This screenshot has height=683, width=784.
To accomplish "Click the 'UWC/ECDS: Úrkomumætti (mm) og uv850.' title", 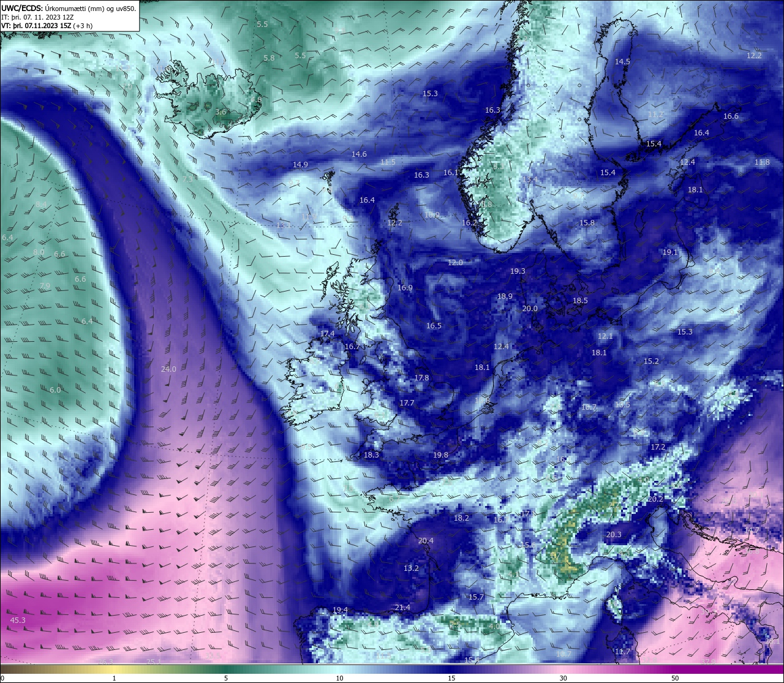I will (69, 9).
